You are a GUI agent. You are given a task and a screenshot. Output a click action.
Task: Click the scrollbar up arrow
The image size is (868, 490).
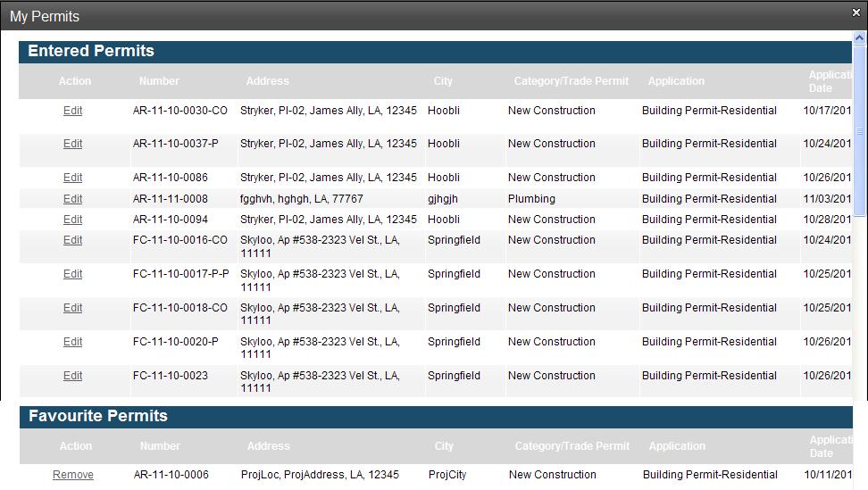[x=859, y=39]
